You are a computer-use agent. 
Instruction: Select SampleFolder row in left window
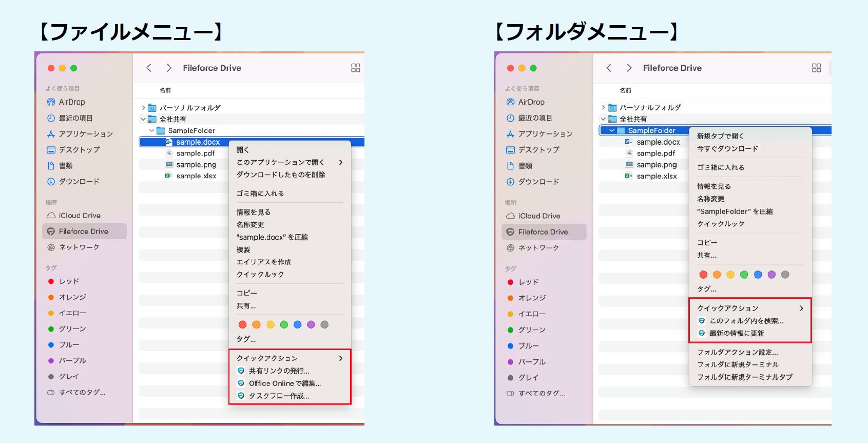tap(252, 130)
